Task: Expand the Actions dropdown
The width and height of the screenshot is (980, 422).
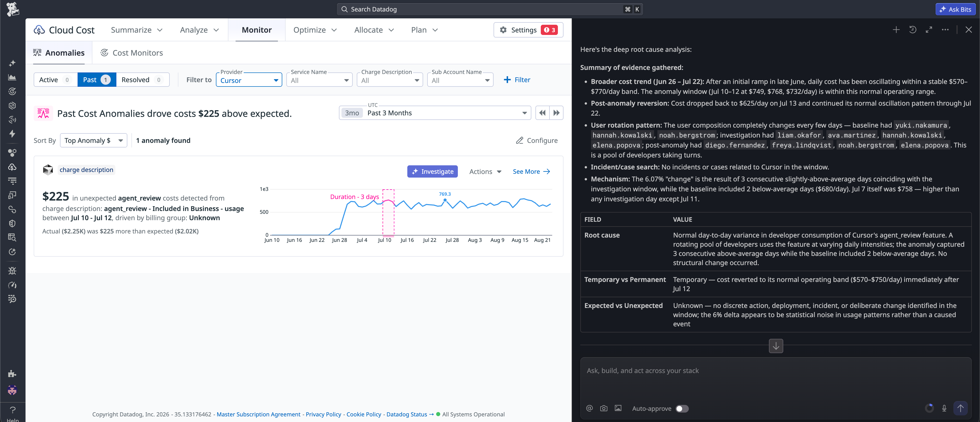Action: pos(485,171)
